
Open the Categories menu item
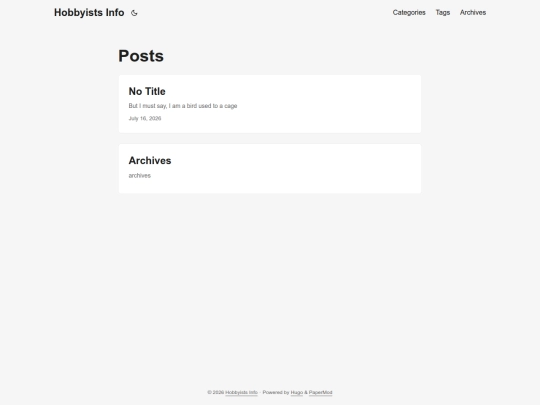click(409, 13)
